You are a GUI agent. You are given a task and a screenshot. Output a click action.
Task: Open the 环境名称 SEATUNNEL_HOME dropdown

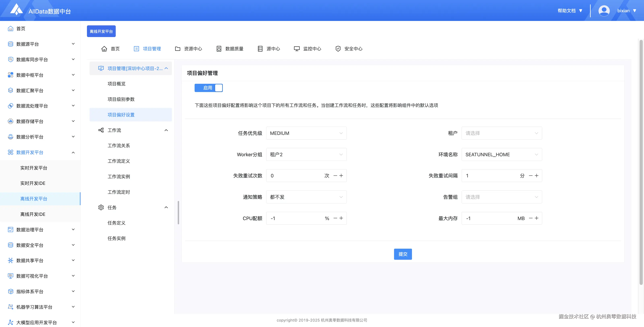point(501,155)
